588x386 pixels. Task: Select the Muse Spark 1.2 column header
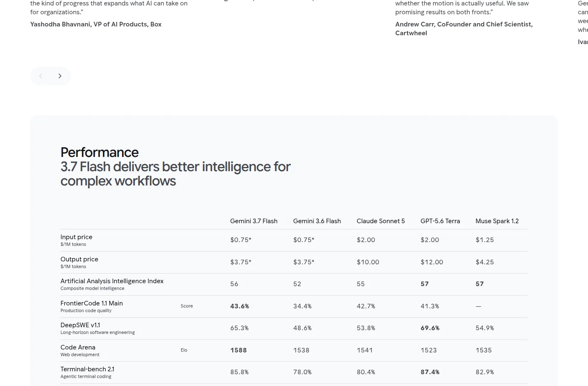click(x=497, y=221)
